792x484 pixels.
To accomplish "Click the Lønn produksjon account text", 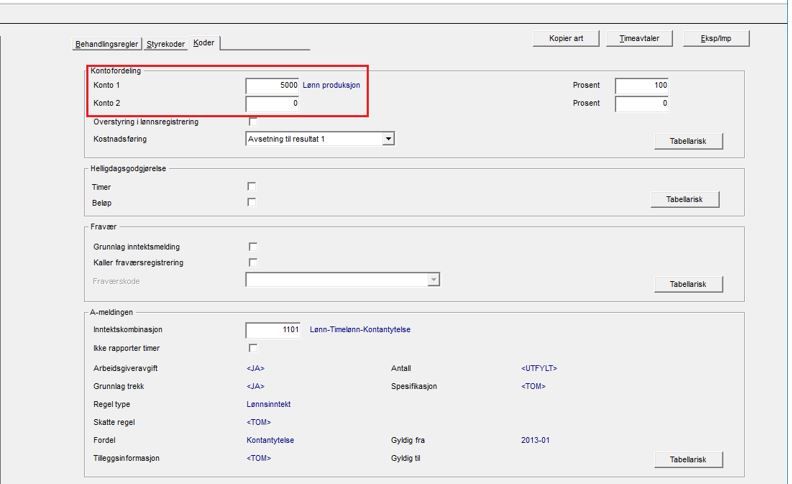I will click(331, 85).
